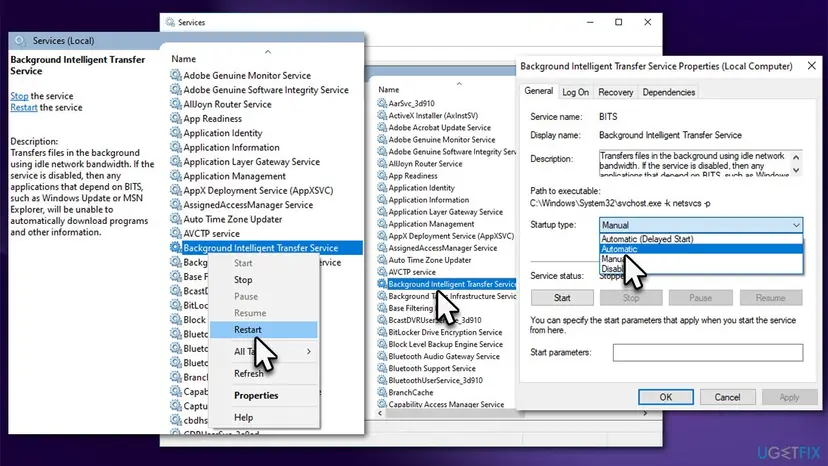Image resolution: width=828 pixels, height=466 pixels.
Task: Click gear icon beside Auto Time Zone Updater left list
Action: tap(175, 219)
